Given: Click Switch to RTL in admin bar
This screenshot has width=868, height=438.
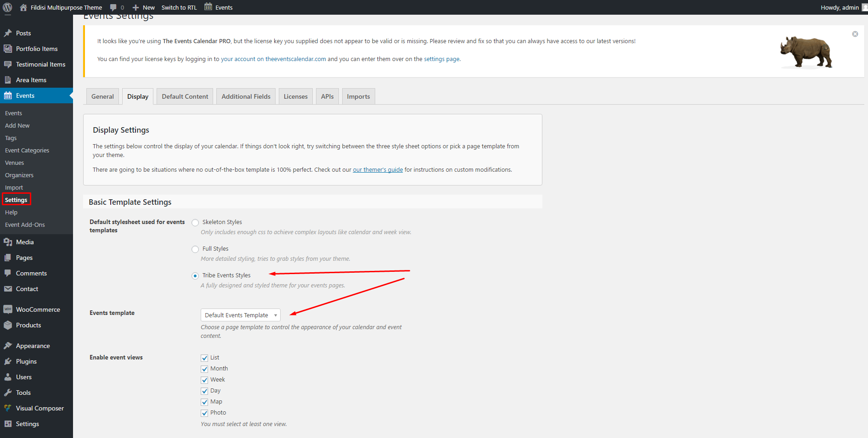Looking at the screenshot, I should tap(179, 7).
